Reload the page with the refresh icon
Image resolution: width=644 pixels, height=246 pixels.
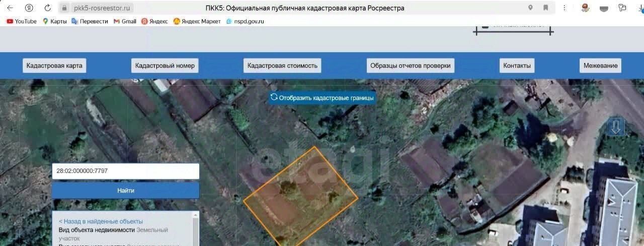[48, 8]
